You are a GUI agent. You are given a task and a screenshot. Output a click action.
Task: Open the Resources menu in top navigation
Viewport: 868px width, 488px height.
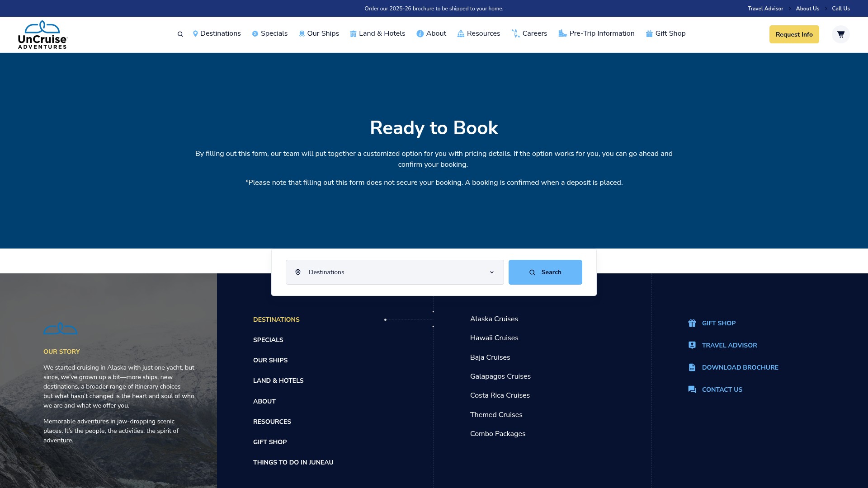[x=483, y=33]
